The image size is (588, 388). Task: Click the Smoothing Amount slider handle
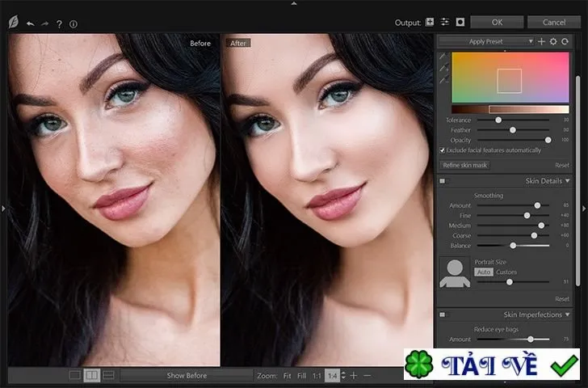[x=537, y=205]
